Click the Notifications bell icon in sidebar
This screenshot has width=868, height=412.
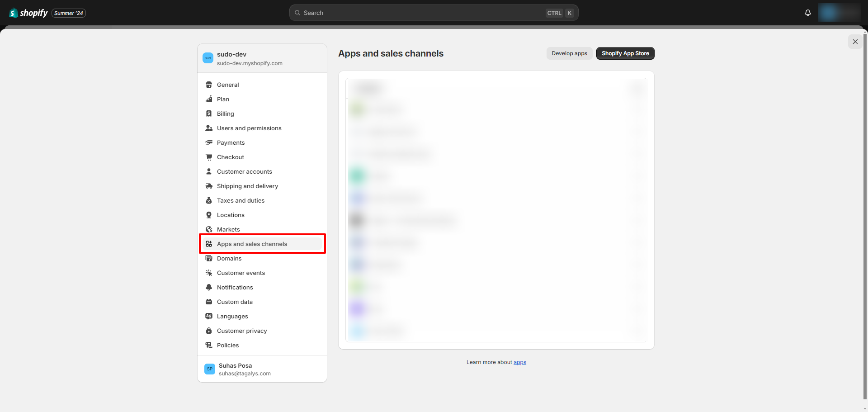tap(209, 287)
